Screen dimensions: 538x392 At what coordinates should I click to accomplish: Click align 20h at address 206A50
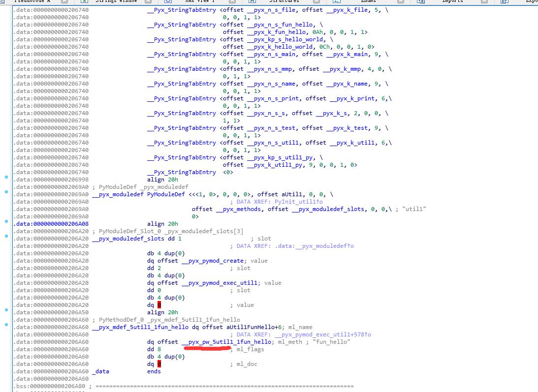pos(162,312)
